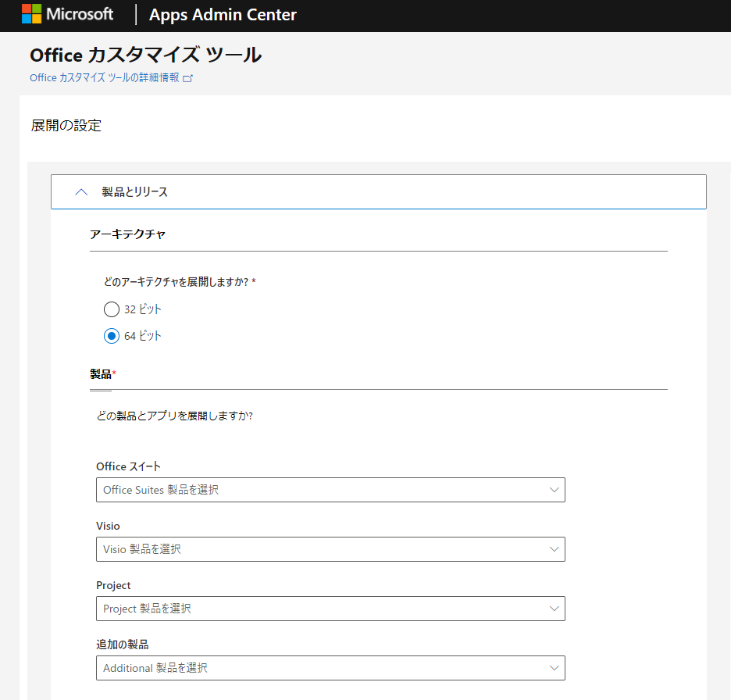Click the 展開の設定 section heading
Viewport: 731px width, 700px height.
point(66,125)
